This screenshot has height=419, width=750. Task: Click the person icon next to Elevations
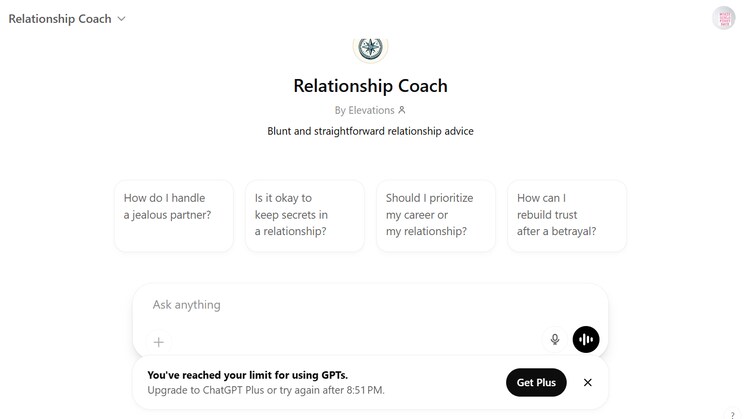point(402,110)
